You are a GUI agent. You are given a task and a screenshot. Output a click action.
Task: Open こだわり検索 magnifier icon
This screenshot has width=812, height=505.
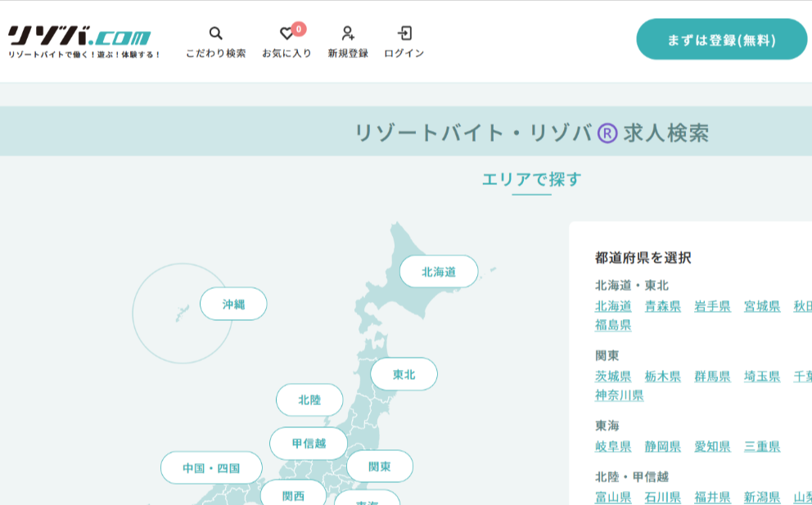coord(215,34)
